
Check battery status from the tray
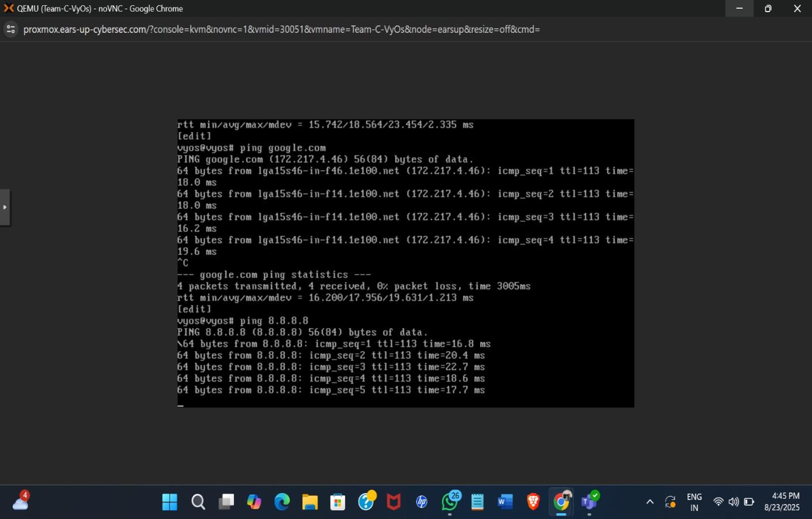pos(749,502)
